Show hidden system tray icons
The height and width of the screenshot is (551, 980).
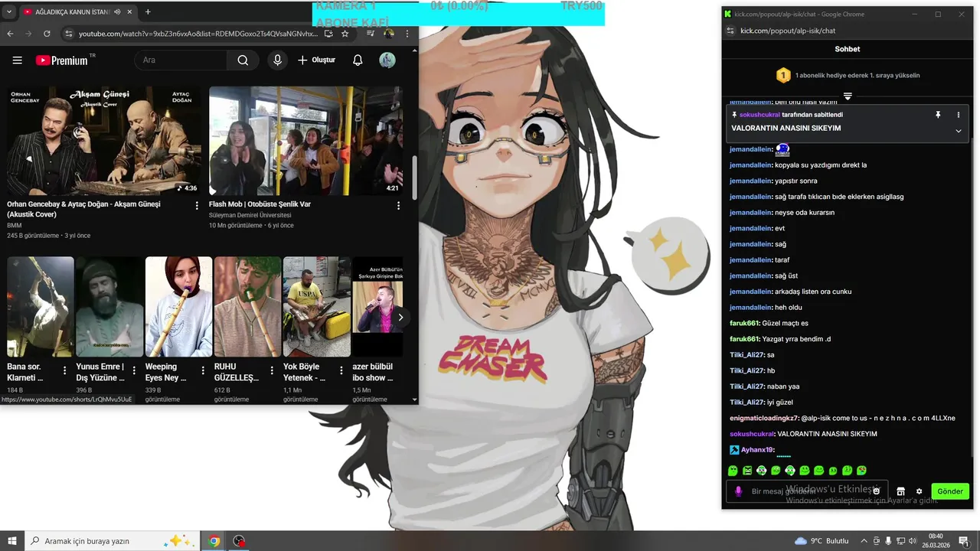(864, 541)
